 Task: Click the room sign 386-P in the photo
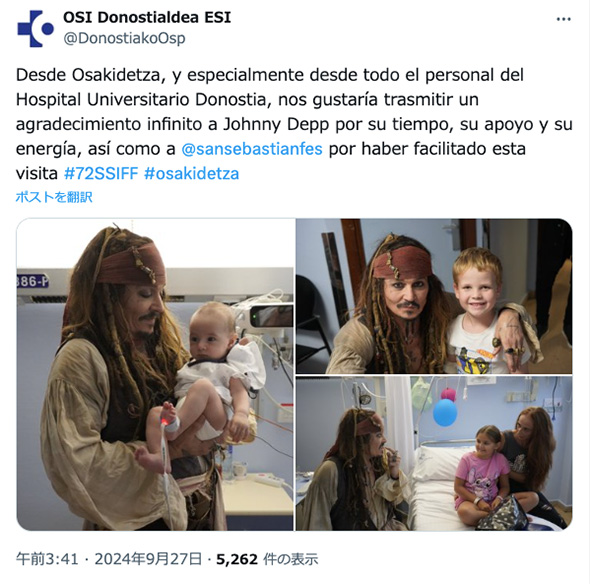33,281
